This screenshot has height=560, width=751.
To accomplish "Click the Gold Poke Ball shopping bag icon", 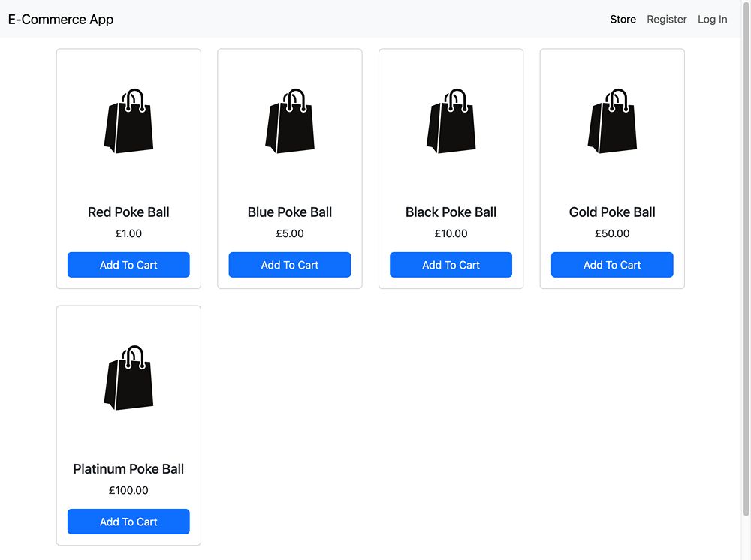I will click(612, 122).
